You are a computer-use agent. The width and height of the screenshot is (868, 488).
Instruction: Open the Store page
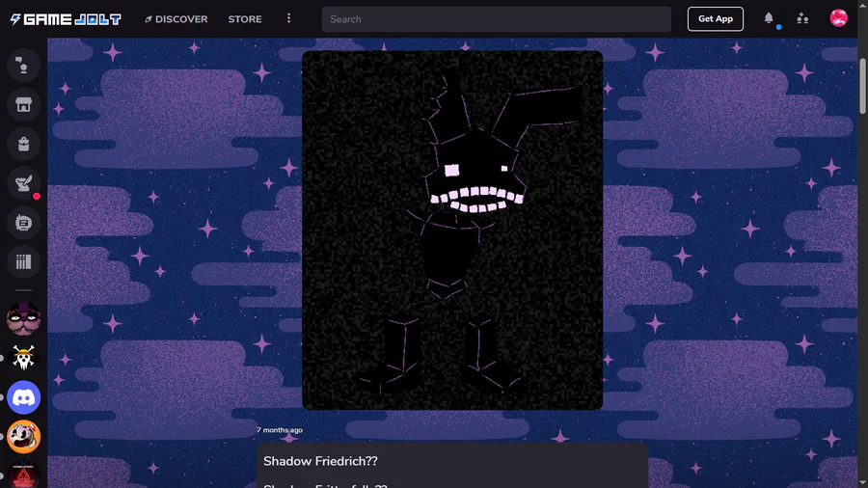click(x=245, y=19)
